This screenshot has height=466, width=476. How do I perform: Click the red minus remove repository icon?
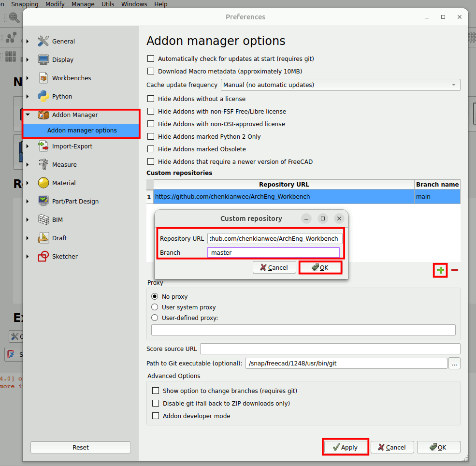(454, 271)
